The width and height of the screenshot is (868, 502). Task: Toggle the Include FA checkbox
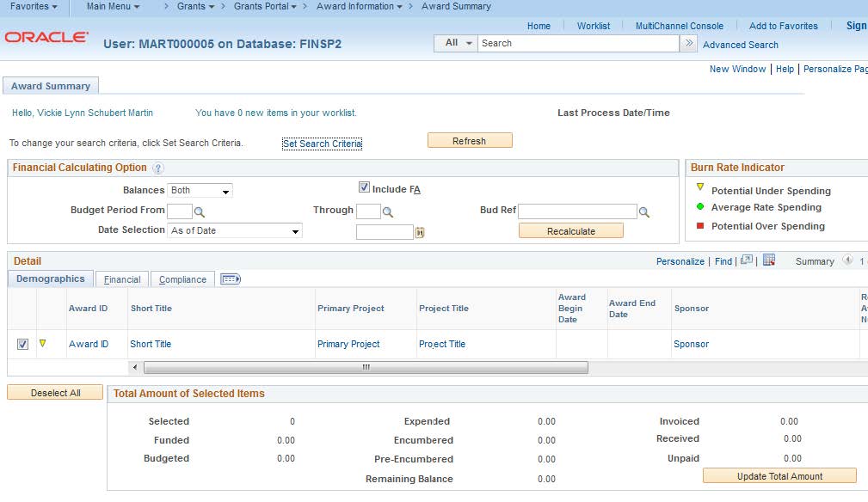pos(364,187)
